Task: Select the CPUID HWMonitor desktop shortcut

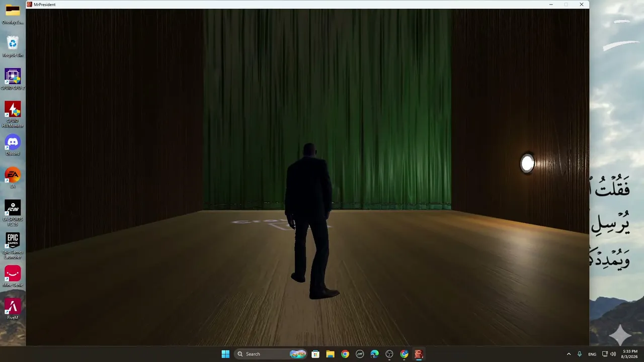Action: [x=13, y=115]
